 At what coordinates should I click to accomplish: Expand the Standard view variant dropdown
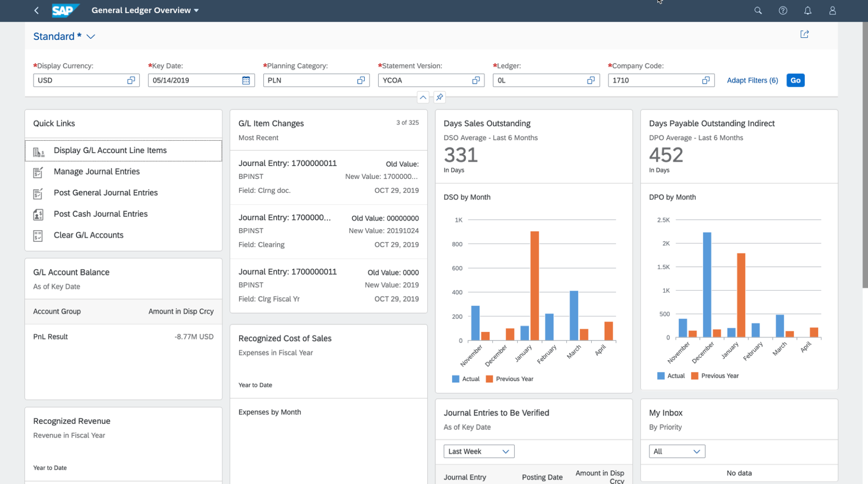pos(91,37)
